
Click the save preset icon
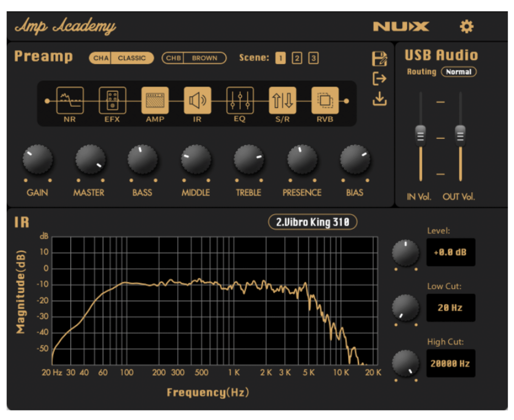tap(379, 59)
